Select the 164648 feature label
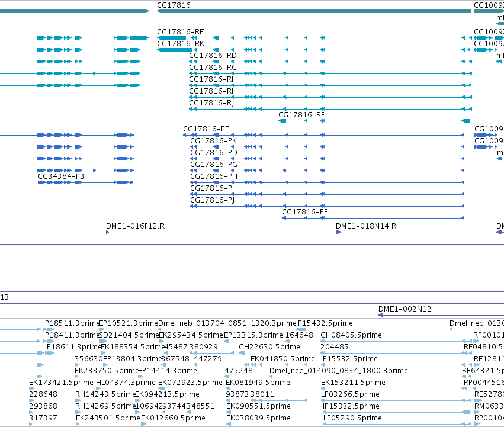 (x=299, y=335)
